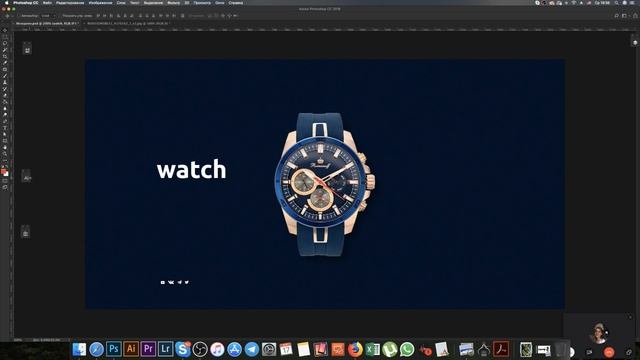Click the background white color swatch

[7, 175]
